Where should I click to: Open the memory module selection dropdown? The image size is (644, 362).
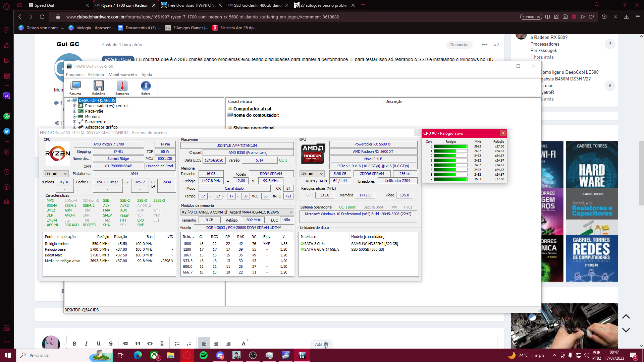[x=237, y=212]
